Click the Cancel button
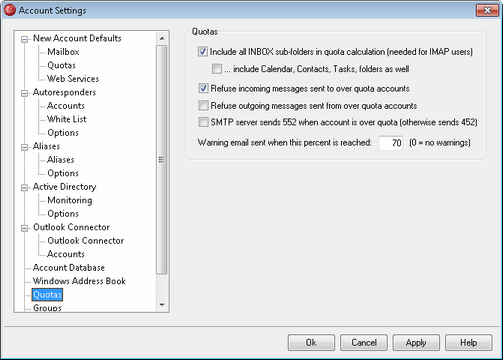The width and height of the screenshot is (503, 360). coord(364,343)
